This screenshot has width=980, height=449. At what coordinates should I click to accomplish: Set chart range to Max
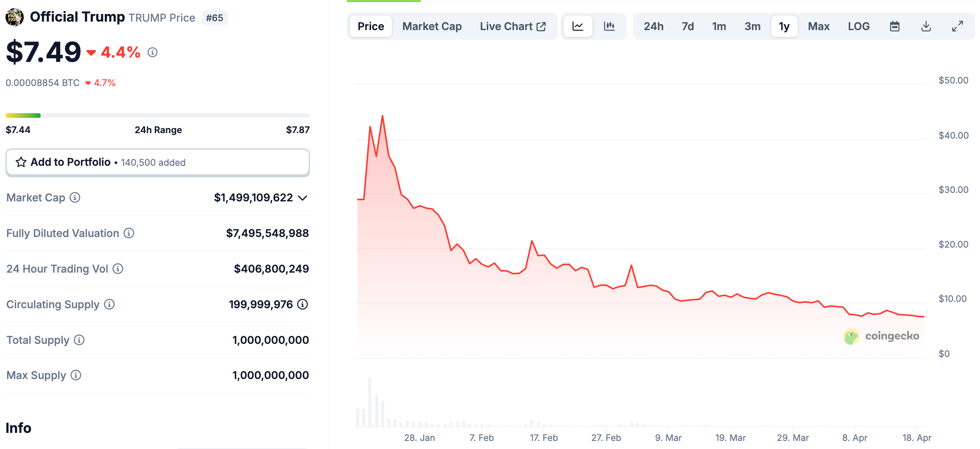819,26
